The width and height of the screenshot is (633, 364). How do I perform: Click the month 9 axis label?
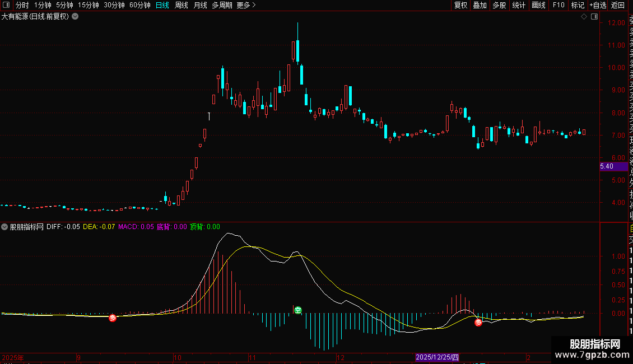point(79,357)
